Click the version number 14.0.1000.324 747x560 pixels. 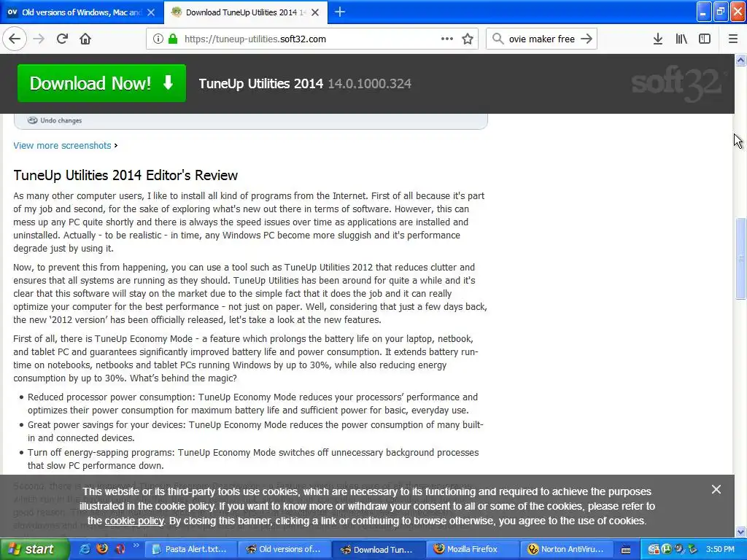tap(370, 84)
